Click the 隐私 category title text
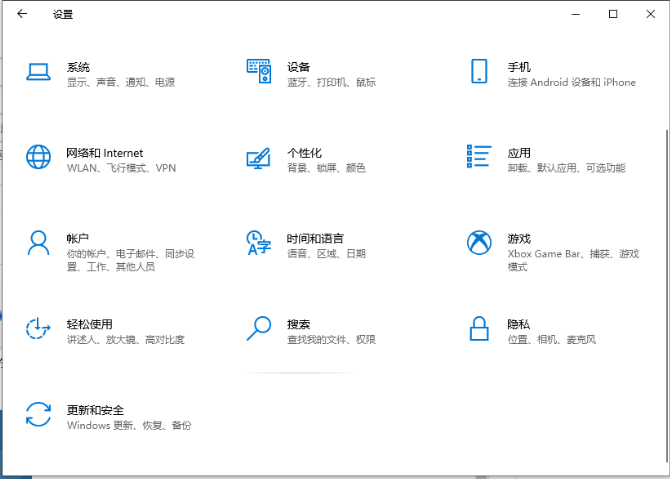Screen dimensions: 670x479 pyautogui.click(x=518, y=324)
